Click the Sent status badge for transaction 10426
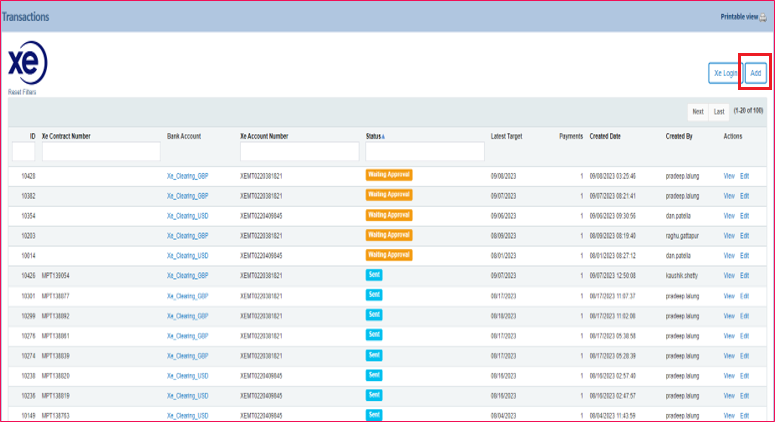Image resolution: width=775 pixels, height=422 pixels. pyautogui.click(x=374, y=274)
